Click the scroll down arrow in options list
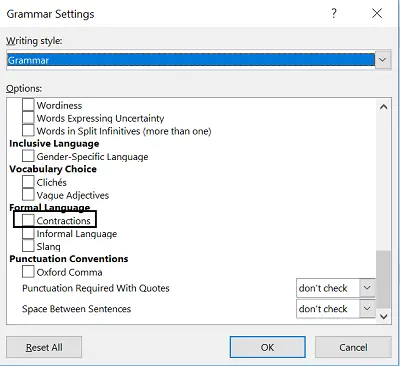 [384, 316]
